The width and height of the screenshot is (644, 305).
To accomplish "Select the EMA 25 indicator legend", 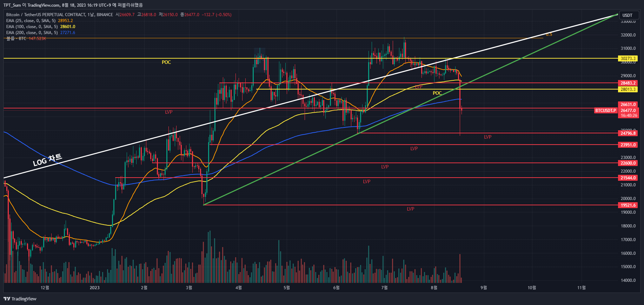I will [x=39, y=21].
